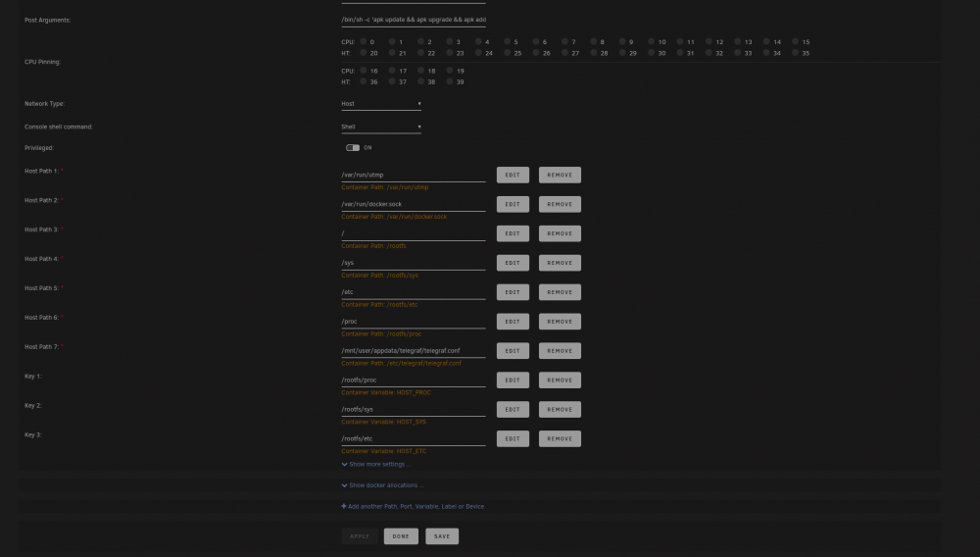Pin CPU 0 checkbox
This screenshot has width=980, height=557.
[364, 42]
